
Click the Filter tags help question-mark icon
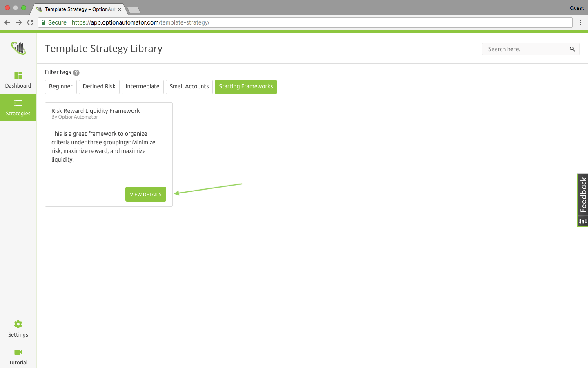pyautogui.click(x=76, y=72)
